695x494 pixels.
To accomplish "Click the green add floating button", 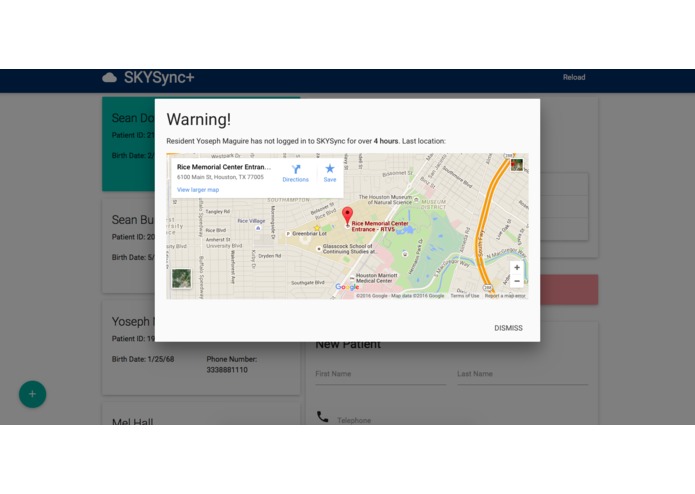I will pos(32,394).
